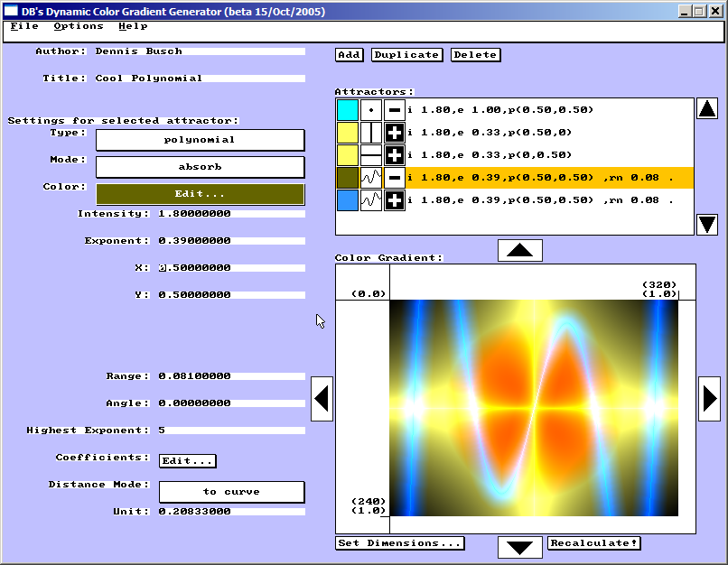Open the File menu

pyautogui.click(x=24, y=26)
